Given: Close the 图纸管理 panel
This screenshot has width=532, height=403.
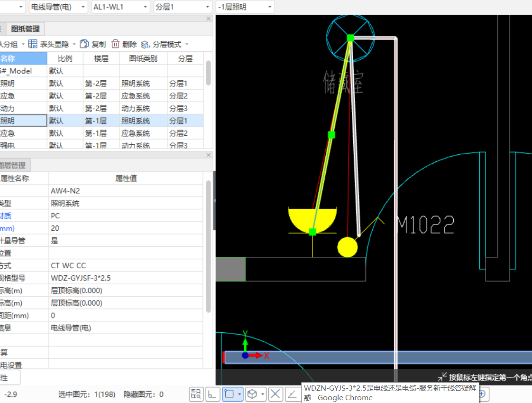Looking at the screenshot, I should point(208,19).
